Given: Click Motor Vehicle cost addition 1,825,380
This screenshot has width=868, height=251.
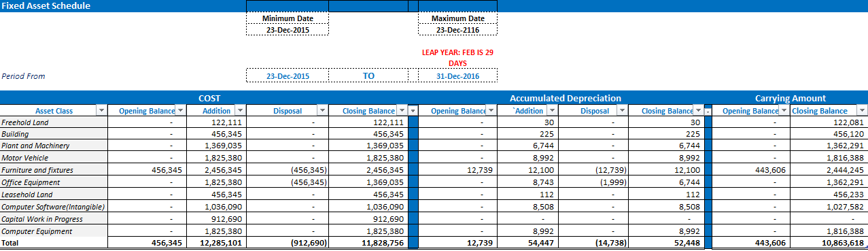Looking at the screenshot, I should click(224, 158).
